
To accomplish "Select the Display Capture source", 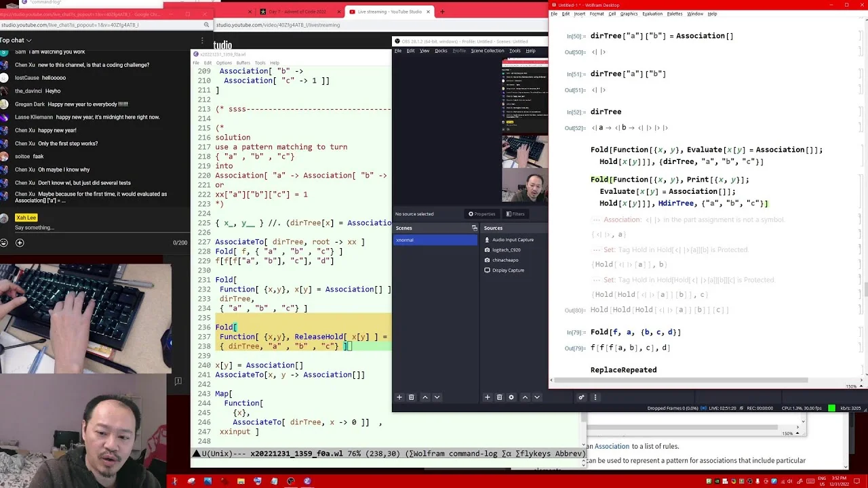I will pos(508,270).
